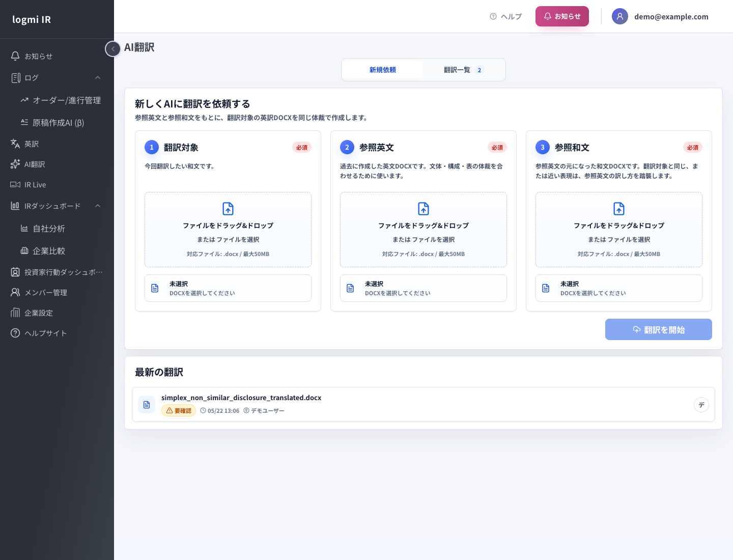This screenshot has height=560, width=733.
Task: Collapse the sidebar with the chevron button
Action: 113,49
